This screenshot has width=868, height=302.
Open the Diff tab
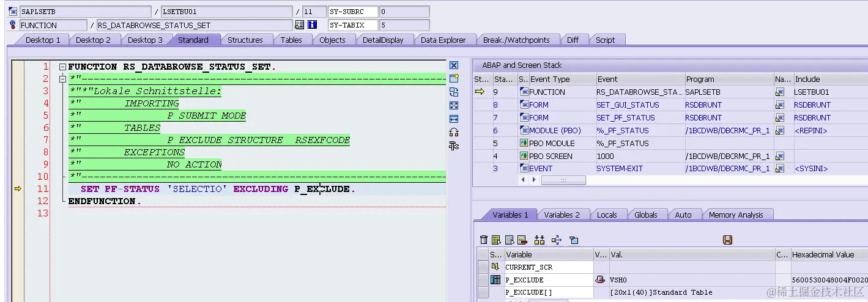pyautogui.click(x=573, y=40)
